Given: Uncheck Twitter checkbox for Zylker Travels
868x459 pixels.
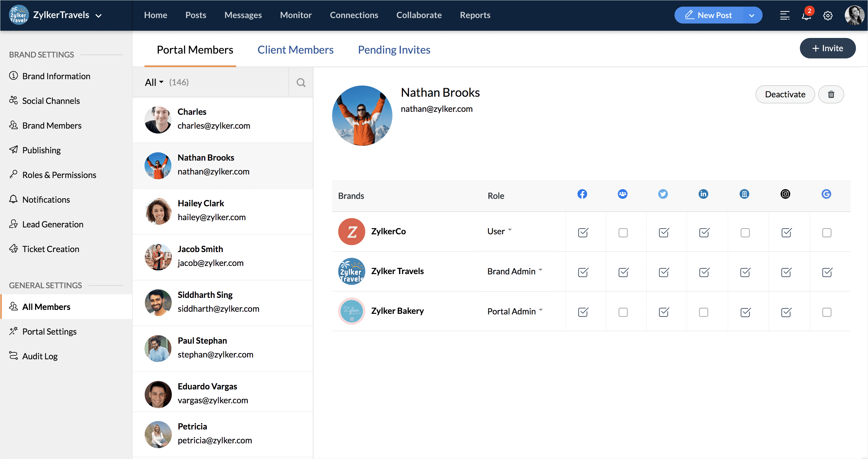Looking at the screenshot, I should pyautogui.click(x=663, y=272).
